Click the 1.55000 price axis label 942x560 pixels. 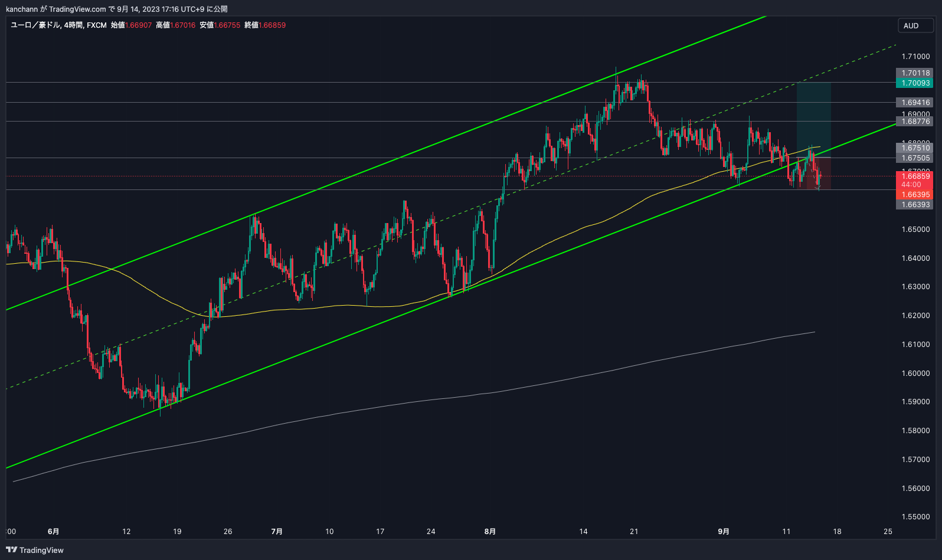(x=915, y=517)
